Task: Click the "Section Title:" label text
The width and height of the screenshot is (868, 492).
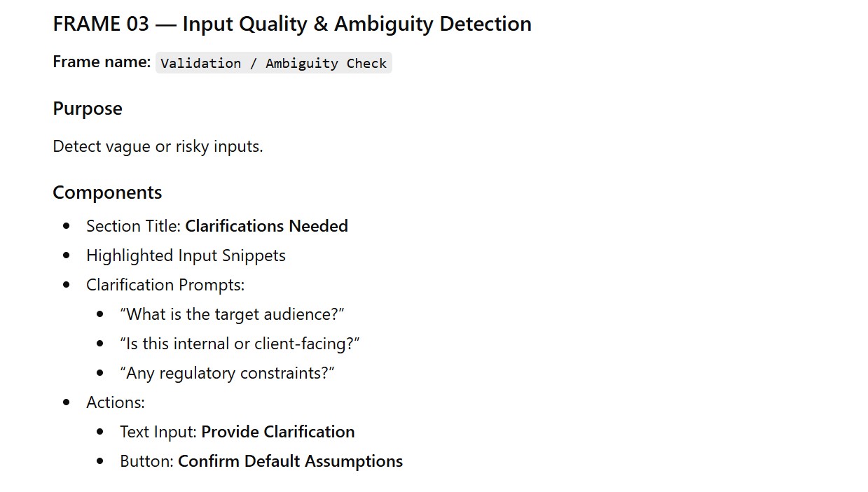Action: tap(134, 226)
